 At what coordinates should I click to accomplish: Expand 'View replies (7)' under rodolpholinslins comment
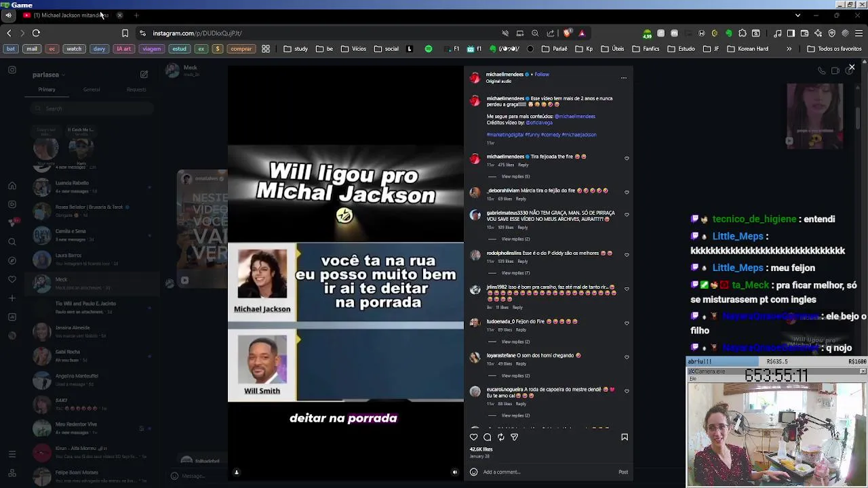(515, 273)
